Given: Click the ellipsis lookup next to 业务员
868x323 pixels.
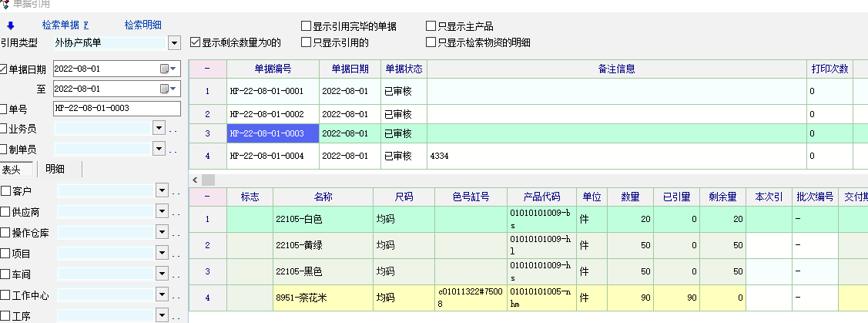Looking at the screenshot, I should pos(173,129).
